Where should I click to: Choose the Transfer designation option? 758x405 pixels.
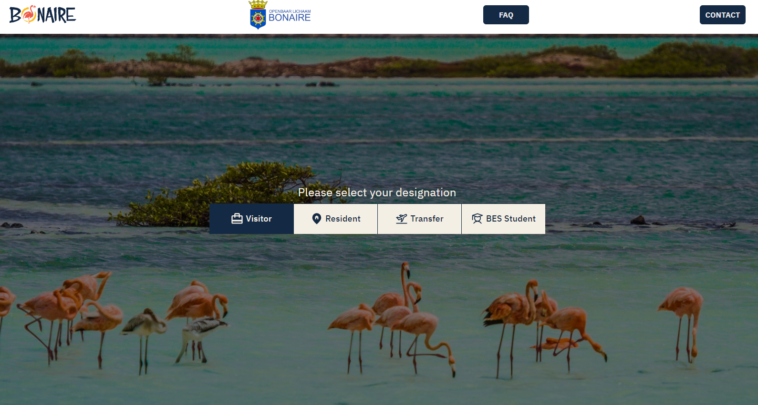[420, 219]
